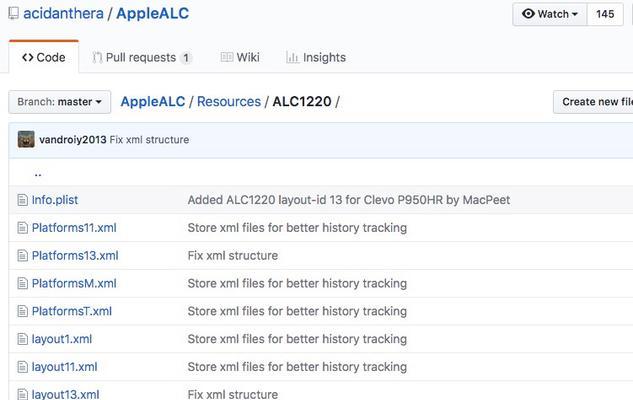Click the Create new file button

593,102
